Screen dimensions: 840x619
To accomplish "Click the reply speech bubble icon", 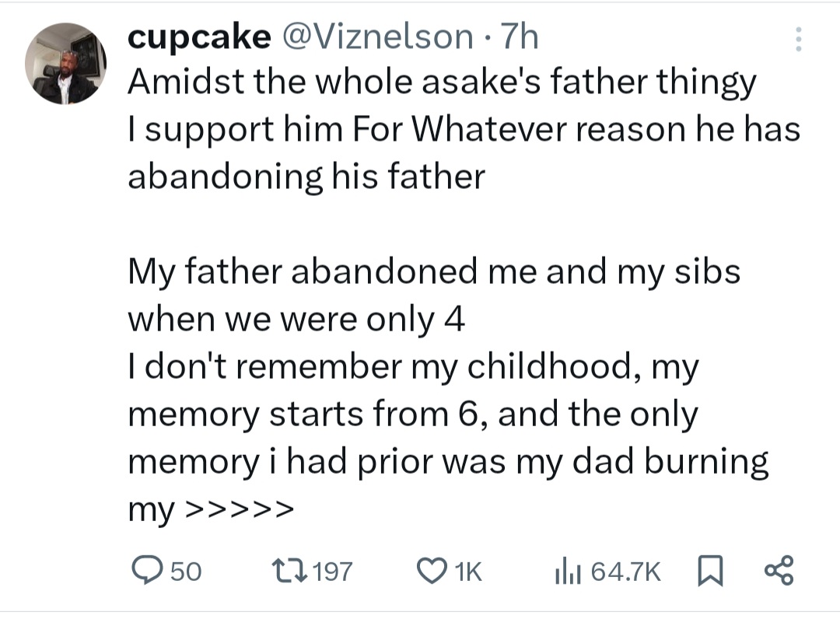I will [145, 573].
